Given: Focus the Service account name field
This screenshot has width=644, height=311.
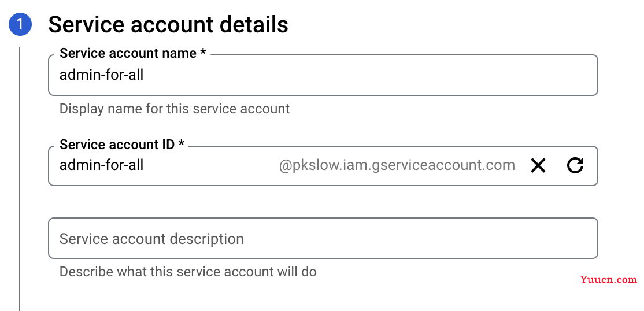Looking at the screenshot, I should (x=323, y=75).
